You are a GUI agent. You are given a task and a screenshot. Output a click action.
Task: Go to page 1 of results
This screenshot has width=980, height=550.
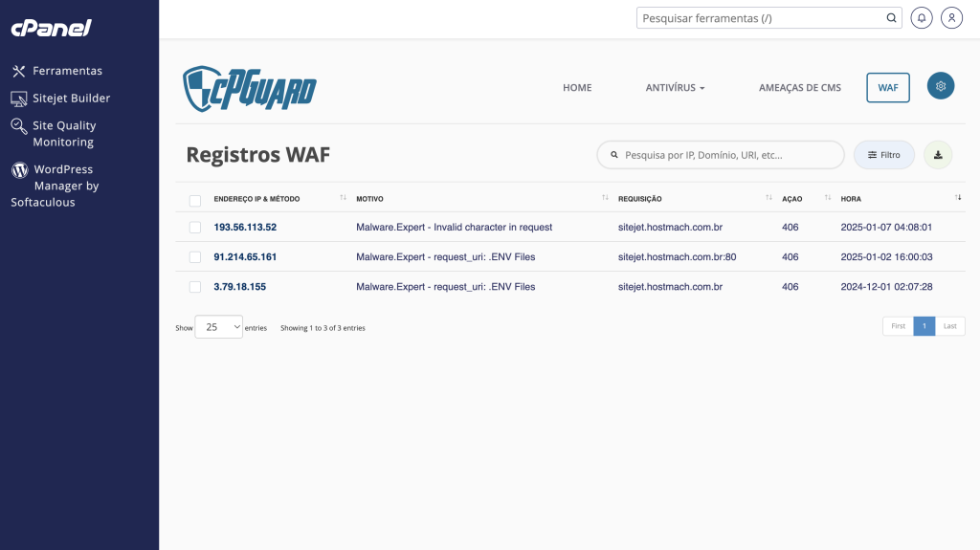tap(924, 326)
